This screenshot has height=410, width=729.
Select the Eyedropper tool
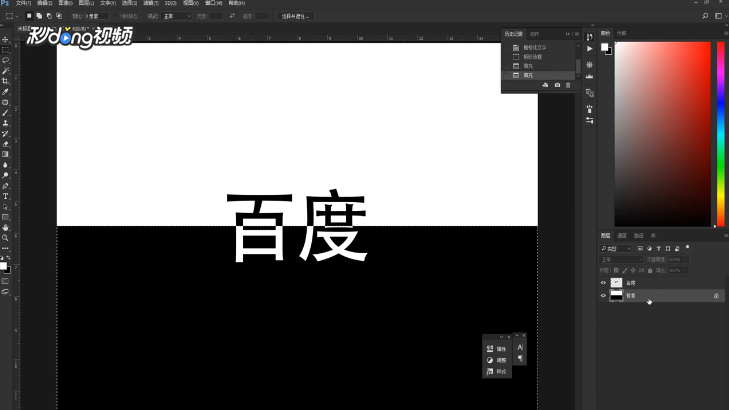point(6,92)
